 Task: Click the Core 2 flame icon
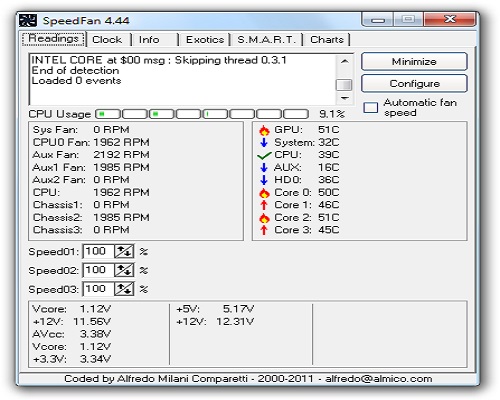[x=264, y=218]
